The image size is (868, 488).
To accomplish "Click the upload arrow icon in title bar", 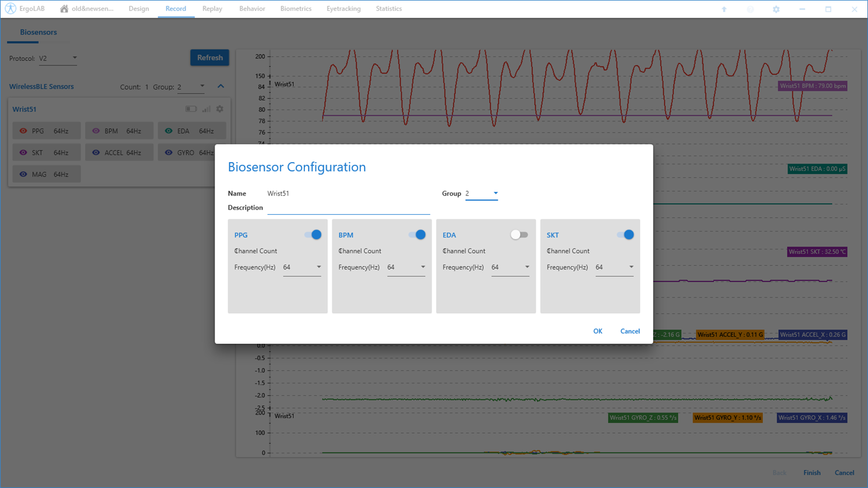I will [724, 9].
